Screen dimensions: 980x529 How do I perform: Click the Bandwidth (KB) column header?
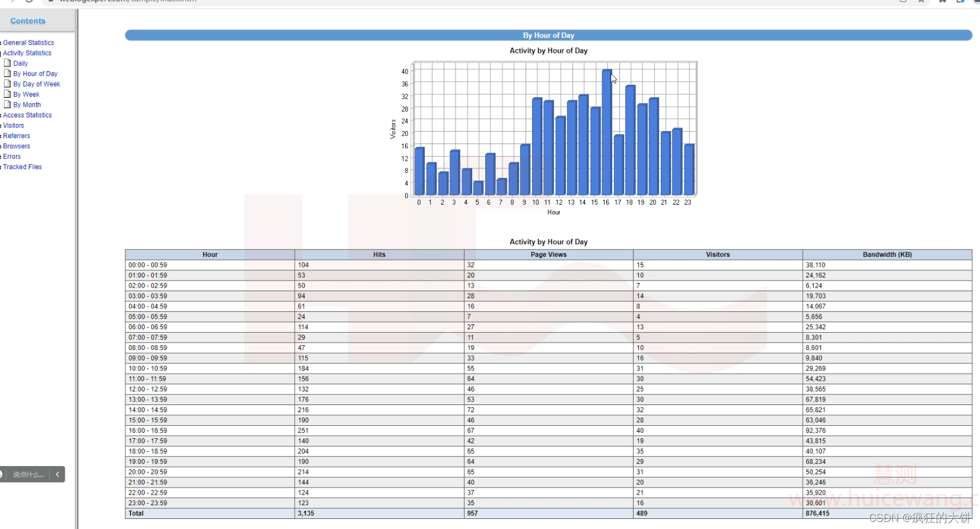tap(887, 255)
